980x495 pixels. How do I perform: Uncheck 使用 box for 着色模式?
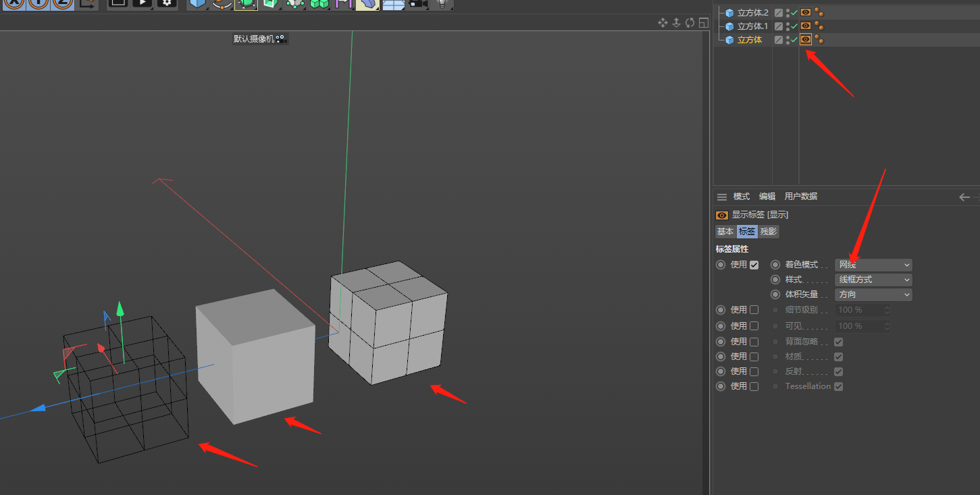754,265
